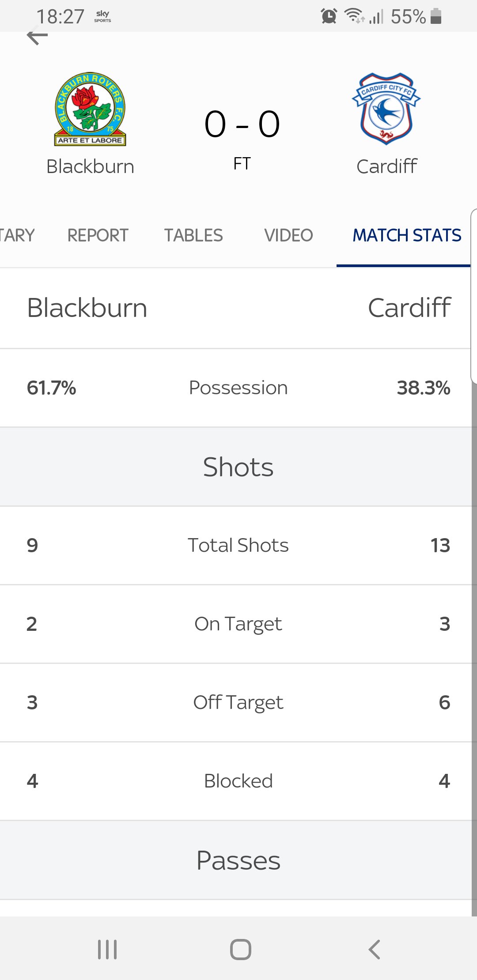Tap the 0 - 0 full-time score

pyautogui.click(x=242, y=124)
